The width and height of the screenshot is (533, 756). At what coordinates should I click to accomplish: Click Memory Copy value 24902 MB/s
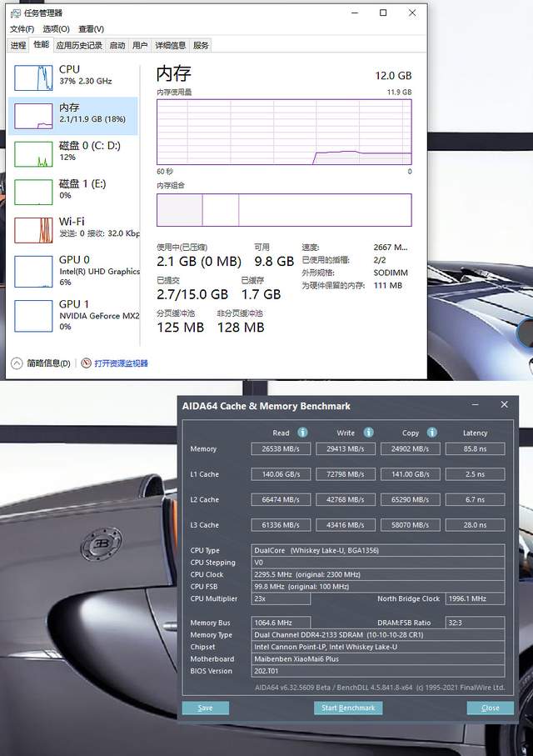[410, 449]
